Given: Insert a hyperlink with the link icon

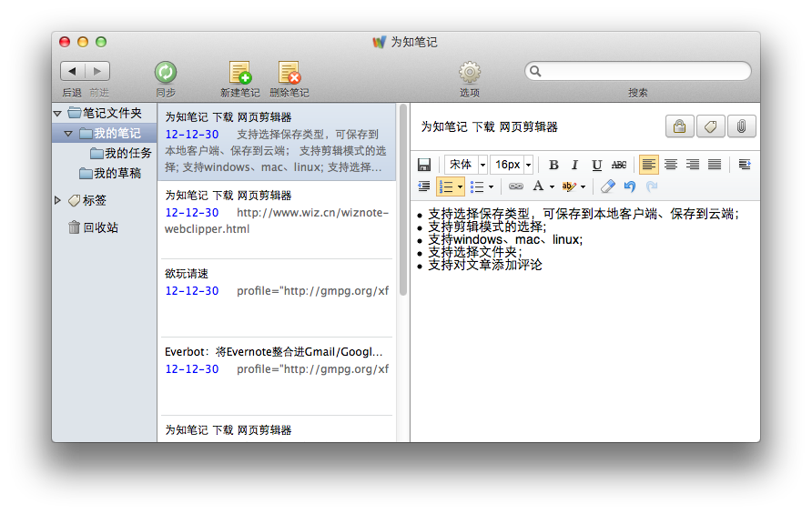Looking at the screenshot, I should click(x=516, y=186).
